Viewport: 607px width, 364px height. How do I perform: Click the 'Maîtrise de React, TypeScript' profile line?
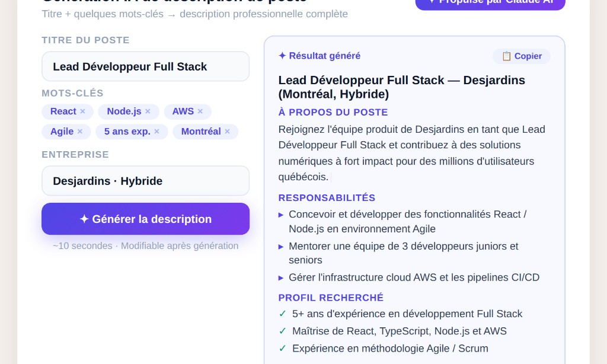point(399,331)
